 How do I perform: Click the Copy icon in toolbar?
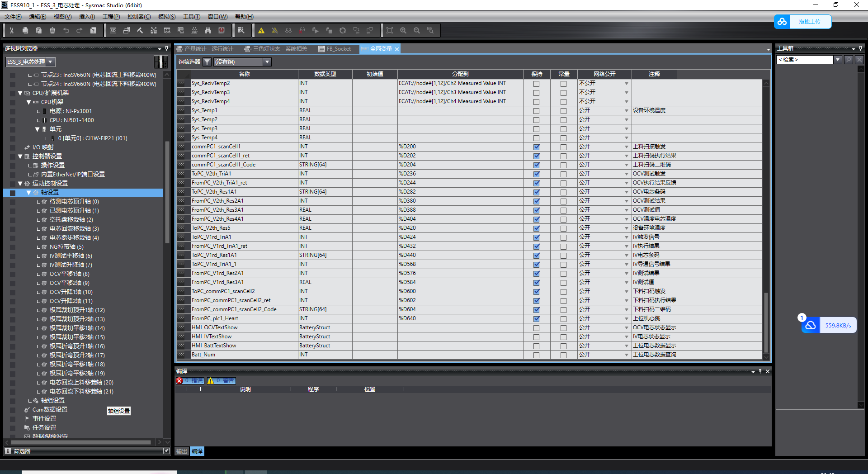click(25, 30)
